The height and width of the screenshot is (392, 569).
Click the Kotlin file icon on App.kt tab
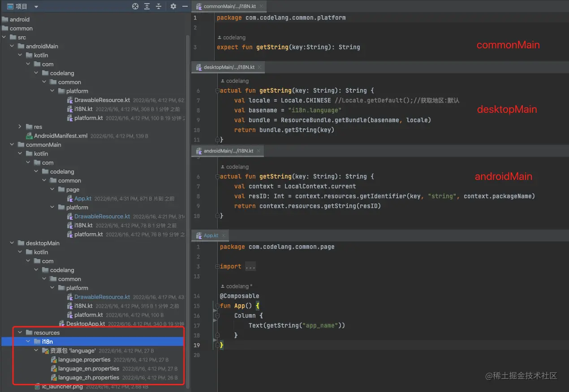pyautogui.click(x=199, y=235)
